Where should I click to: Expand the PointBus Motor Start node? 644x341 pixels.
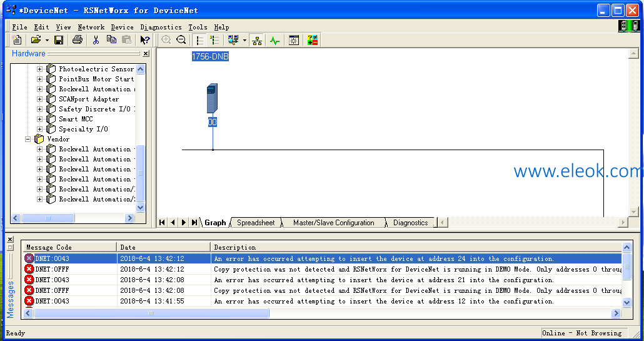click(x=40, y=79)
